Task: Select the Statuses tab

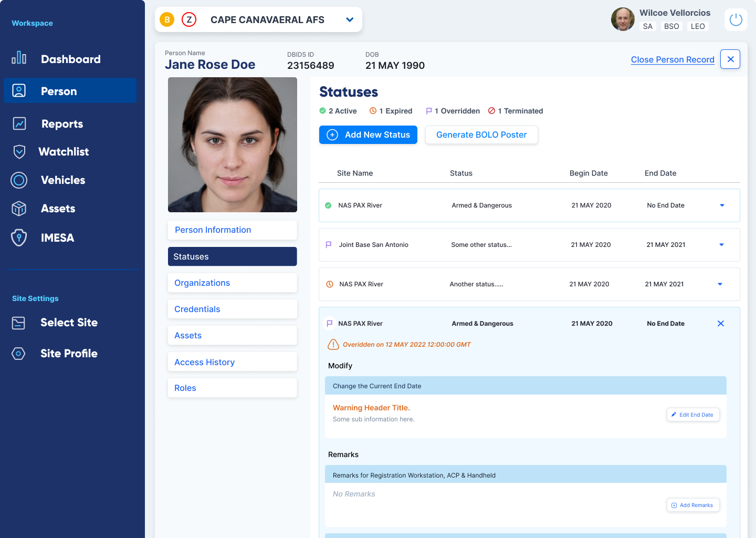Action: click(x=233, y=256)
